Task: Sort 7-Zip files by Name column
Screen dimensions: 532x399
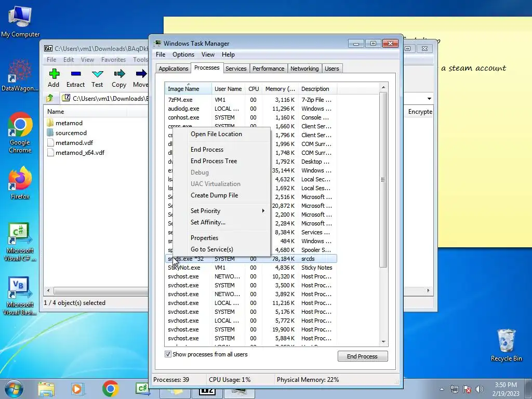Action: [86, 112]
